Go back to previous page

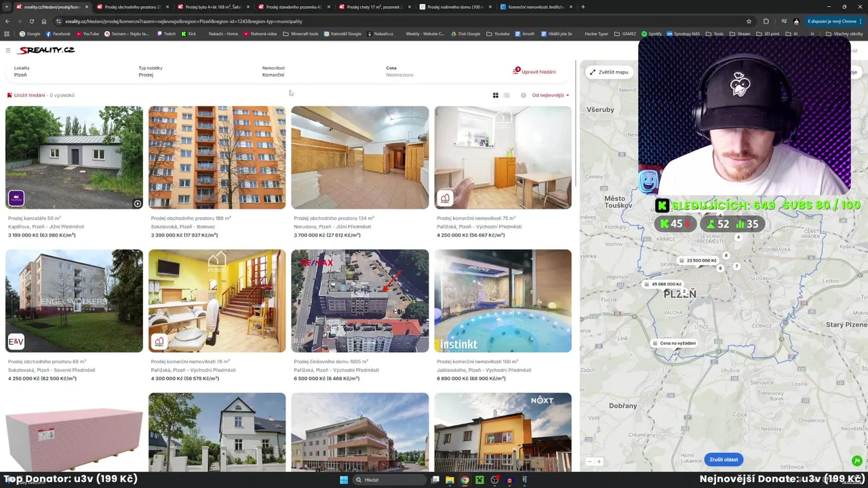click(x=7, y=21)
